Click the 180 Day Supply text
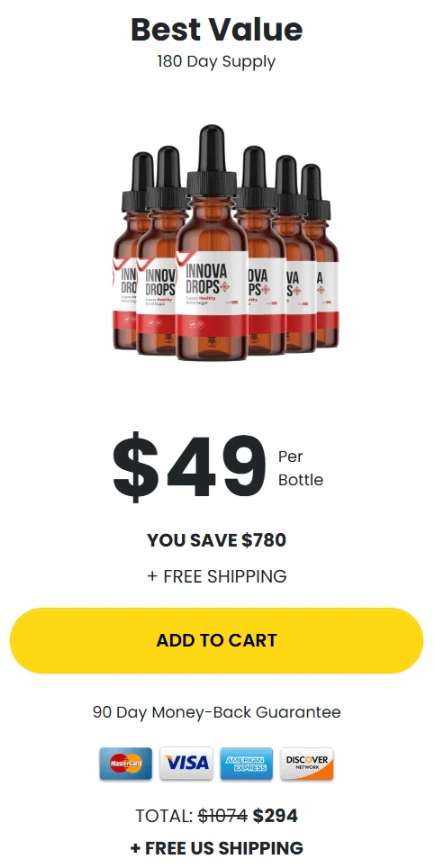 pyautogui.click(x=216, y=61)
